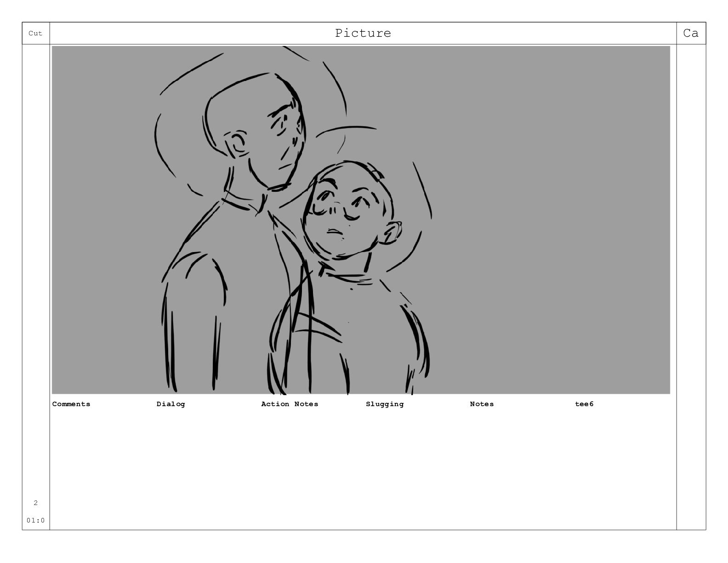Screen dimensions: 728x563
Task: Click the cut number '2'
Action: pos(35,503)
